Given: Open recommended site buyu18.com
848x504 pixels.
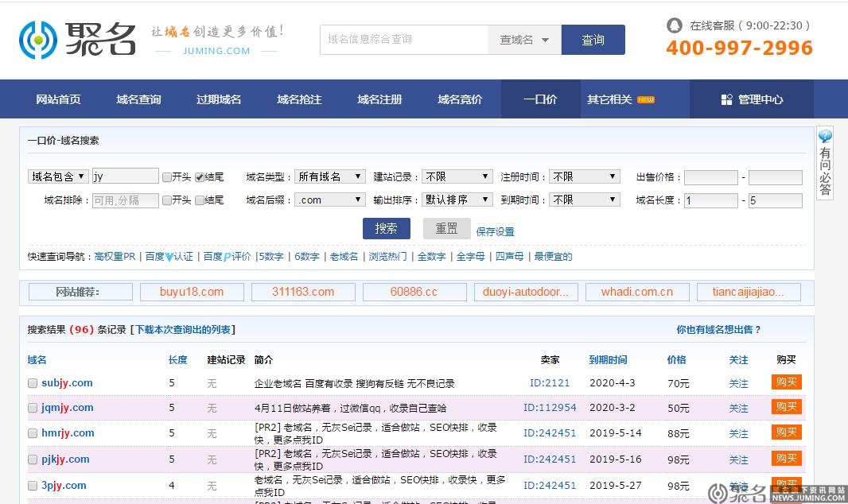Looking at the screenshot, I should click(x=192, y=292).
